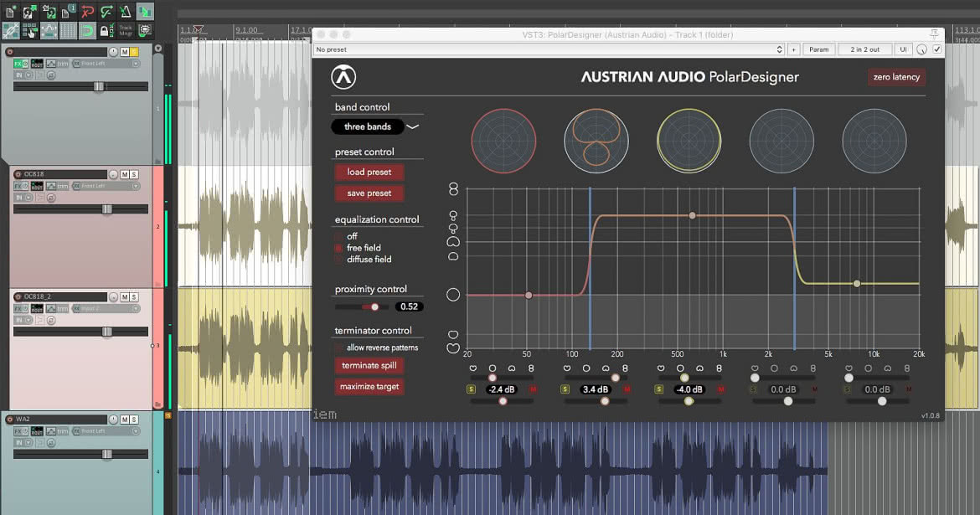The width and height of the screenshot is (980, 515).
Task: Select figure-eight pattern icon beside the EQ graph
Action: pos(453,188)
